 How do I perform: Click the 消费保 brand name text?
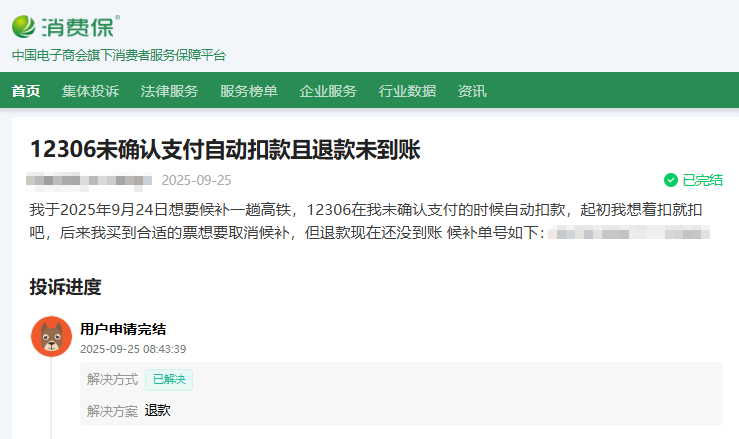coord(78,27)
